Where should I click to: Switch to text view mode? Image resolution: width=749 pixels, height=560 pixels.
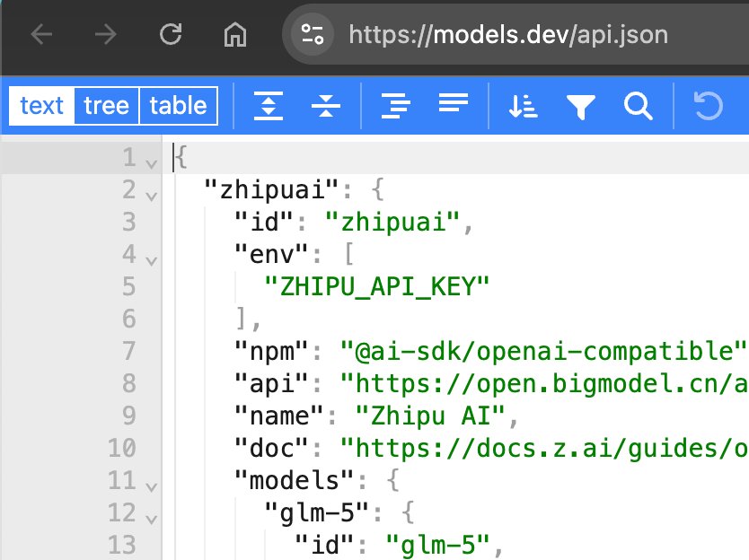pyautogui.click(x=41, y=106)
